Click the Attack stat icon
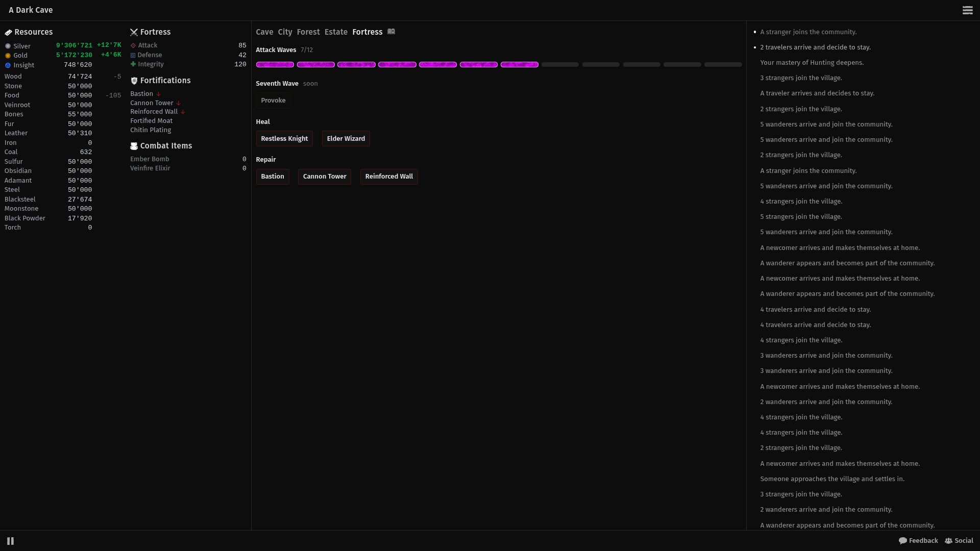Viewport: 980px width, 551px height. tap(133, 45)
